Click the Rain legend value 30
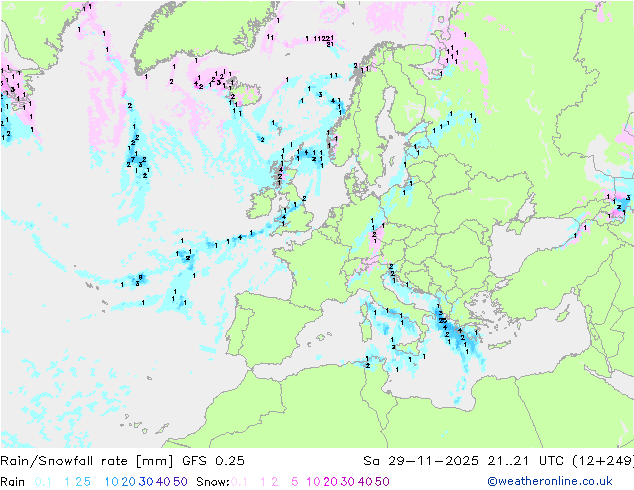 click(x=146, y=482)
